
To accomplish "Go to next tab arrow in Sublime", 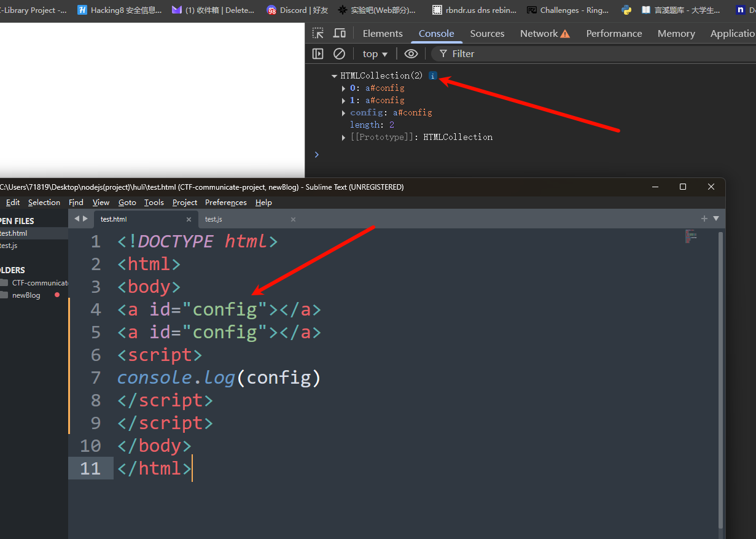I will point(85,219).
